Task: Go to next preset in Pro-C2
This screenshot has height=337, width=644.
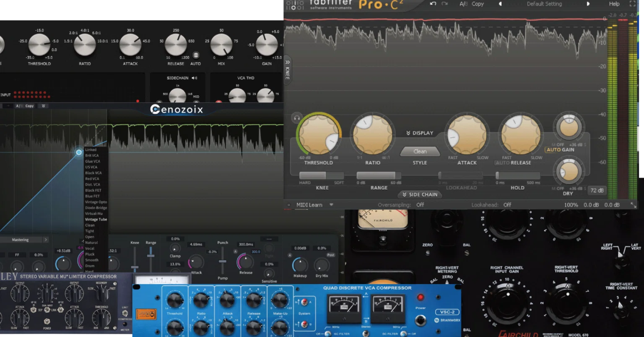Action: [x=588, y=4]
